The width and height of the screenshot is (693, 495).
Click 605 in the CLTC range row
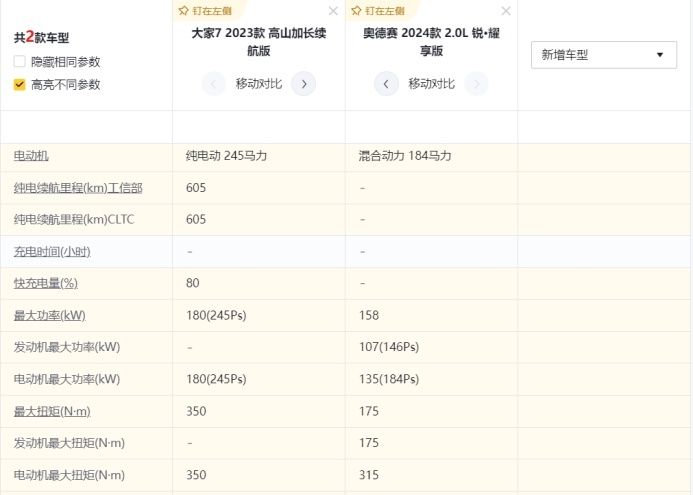point(196,219)
